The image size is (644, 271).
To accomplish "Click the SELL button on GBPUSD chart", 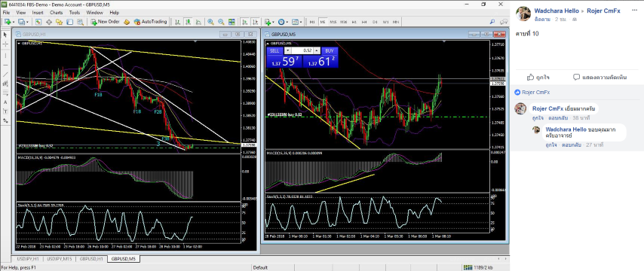I will 274,51.
